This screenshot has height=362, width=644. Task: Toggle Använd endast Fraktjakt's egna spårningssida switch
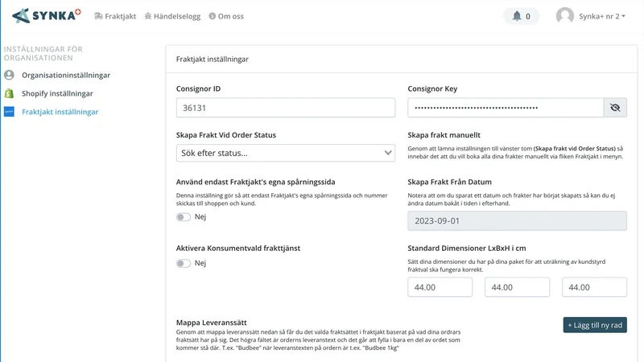click(184, 217)
